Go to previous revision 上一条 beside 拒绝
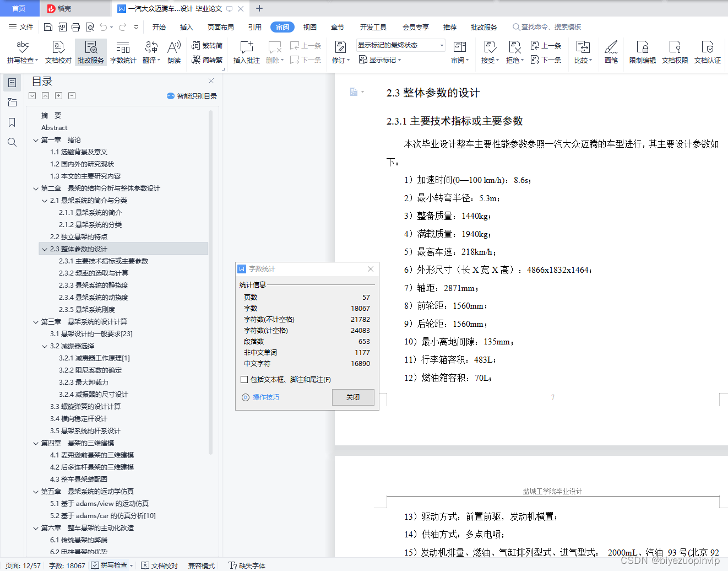 point(546,46)
